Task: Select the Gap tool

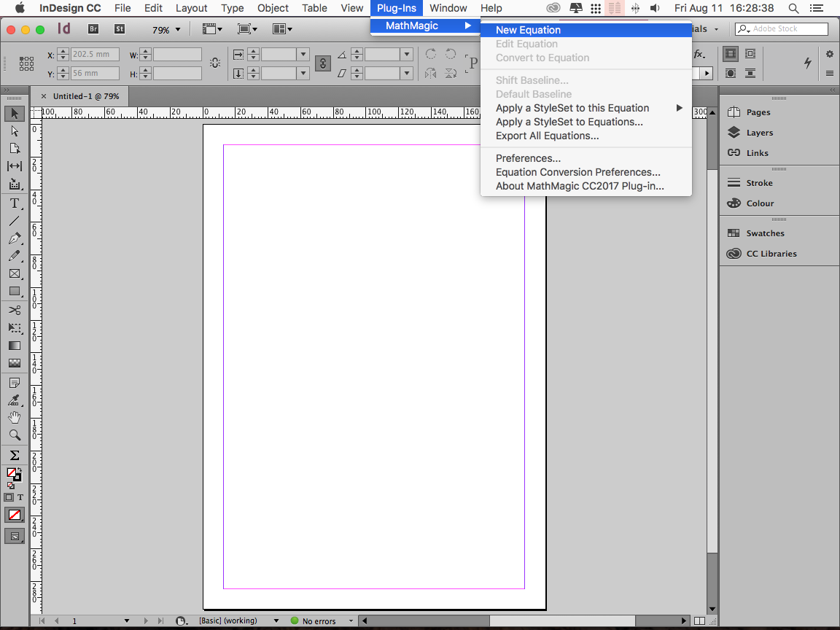Action: tap(15, 166)
